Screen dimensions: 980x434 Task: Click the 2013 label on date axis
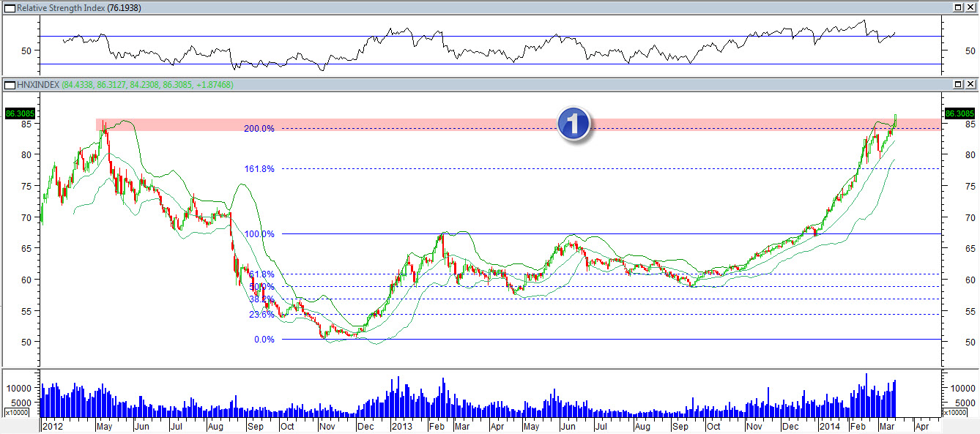pos(402,426)
